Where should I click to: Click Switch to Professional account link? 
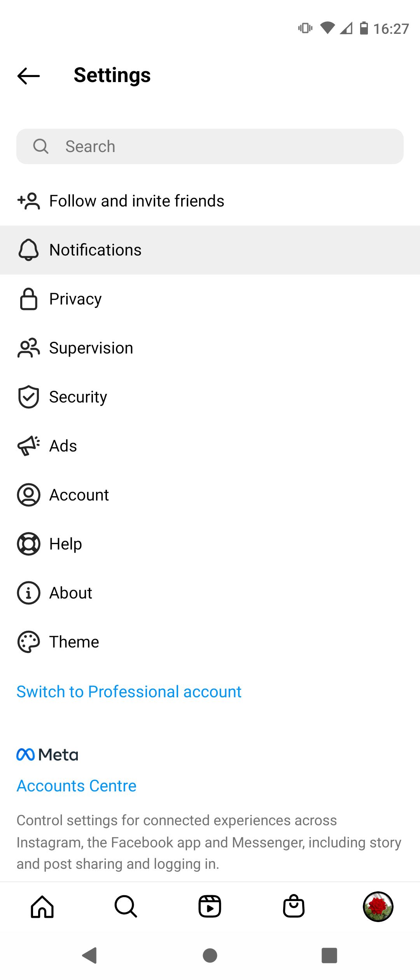click(129, 692)
